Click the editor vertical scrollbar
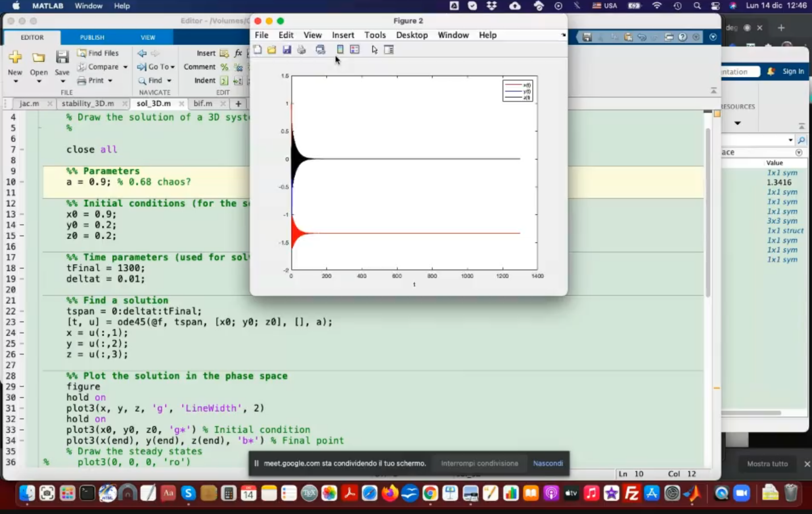 click(708, 213)
